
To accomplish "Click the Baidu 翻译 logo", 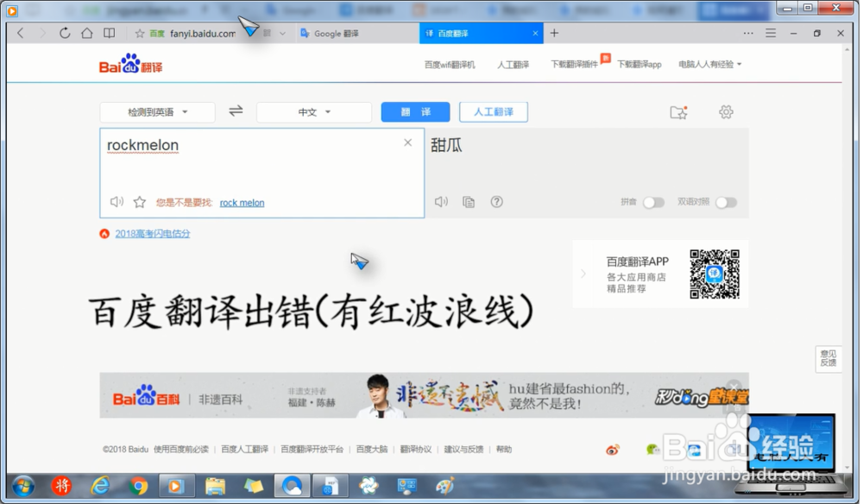I will point(131,64).
